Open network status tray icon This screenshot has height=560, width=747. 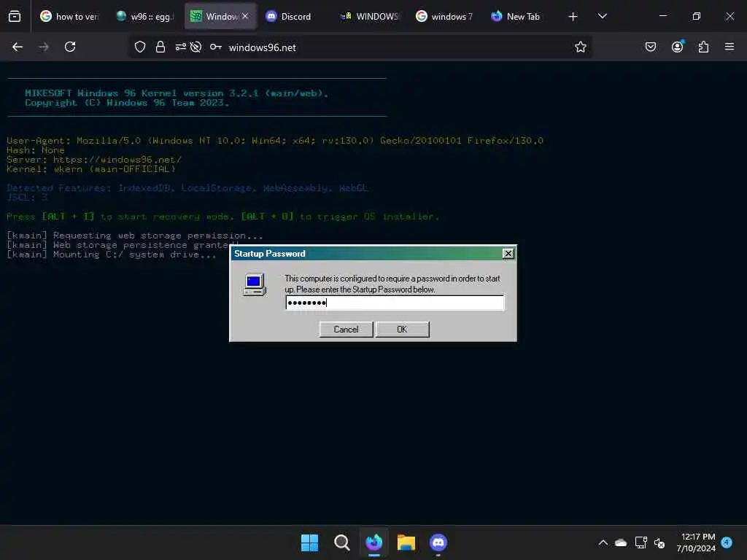pyautogui.click(x=640, y=542)
